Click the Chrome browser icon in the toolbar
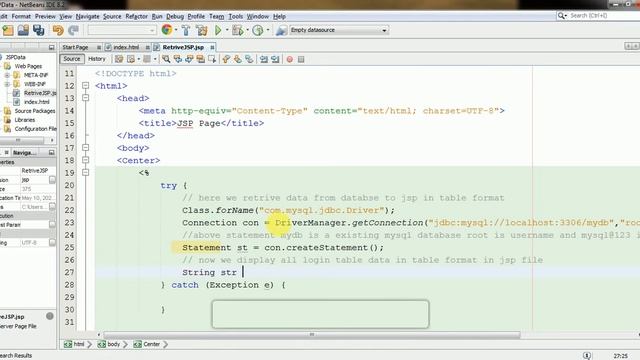 167,30
